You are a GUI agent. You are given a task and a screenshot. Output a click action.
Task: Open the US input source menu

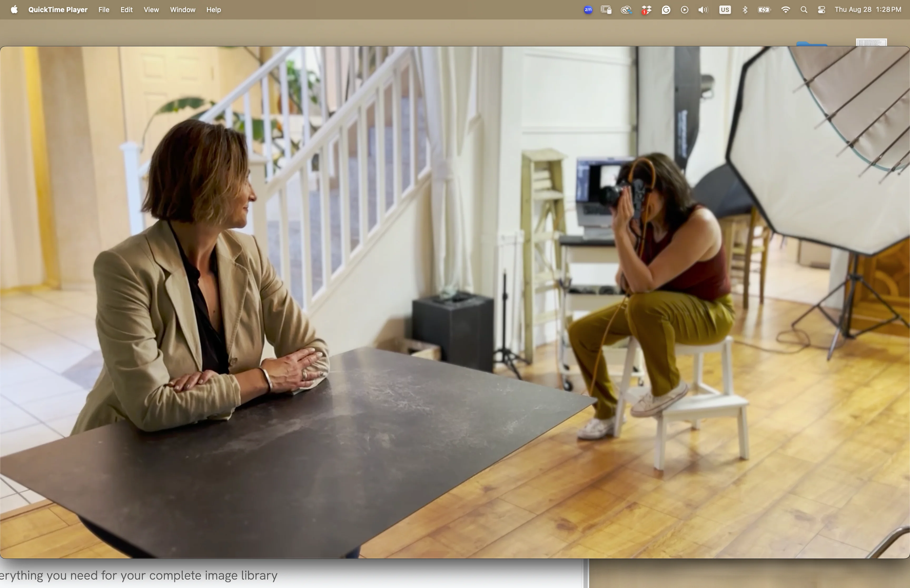(x=725, y=10)
